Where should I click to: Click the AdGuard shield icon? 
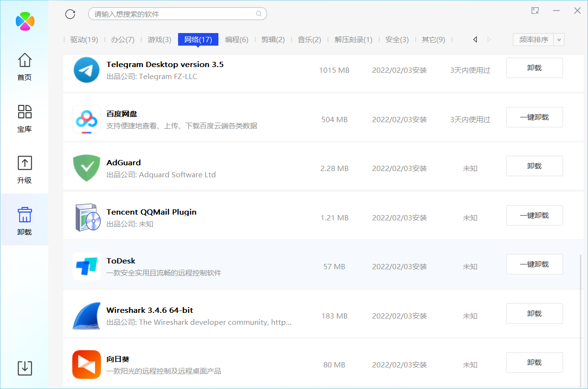tap(87, 168)
